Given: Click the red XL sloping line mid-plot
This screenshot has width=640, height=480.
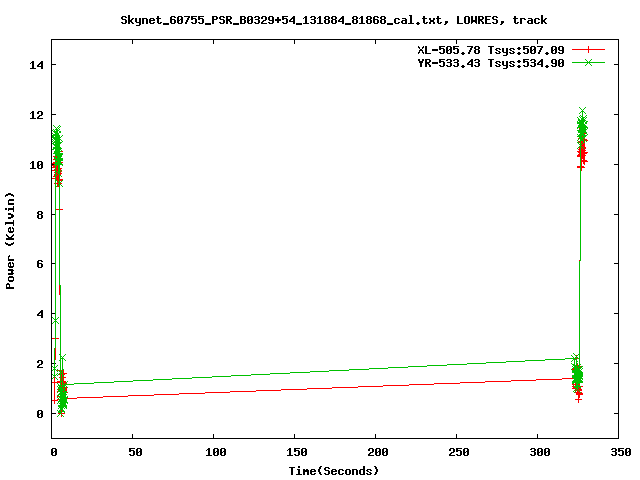Looking at the screenshot, I should 320,388.
